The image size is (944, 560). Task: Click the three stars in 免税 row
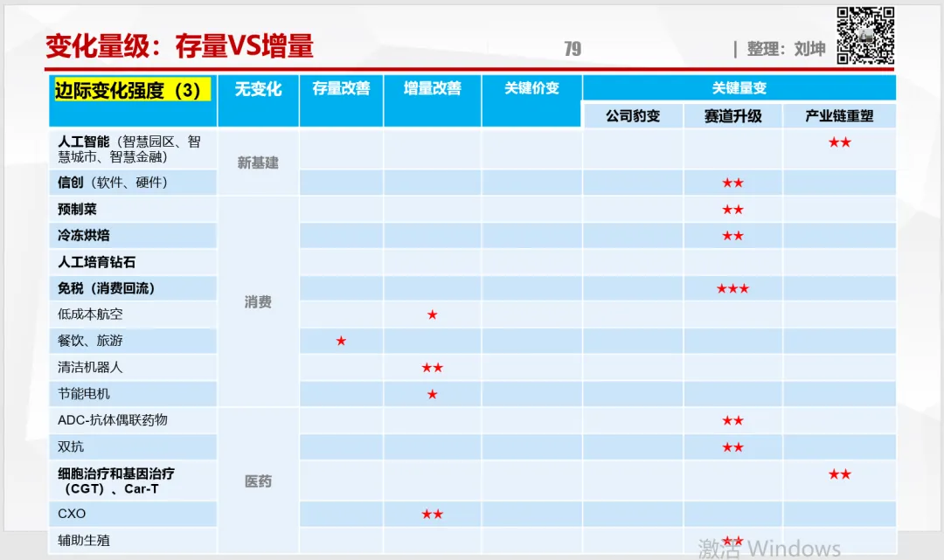[732, 288]
